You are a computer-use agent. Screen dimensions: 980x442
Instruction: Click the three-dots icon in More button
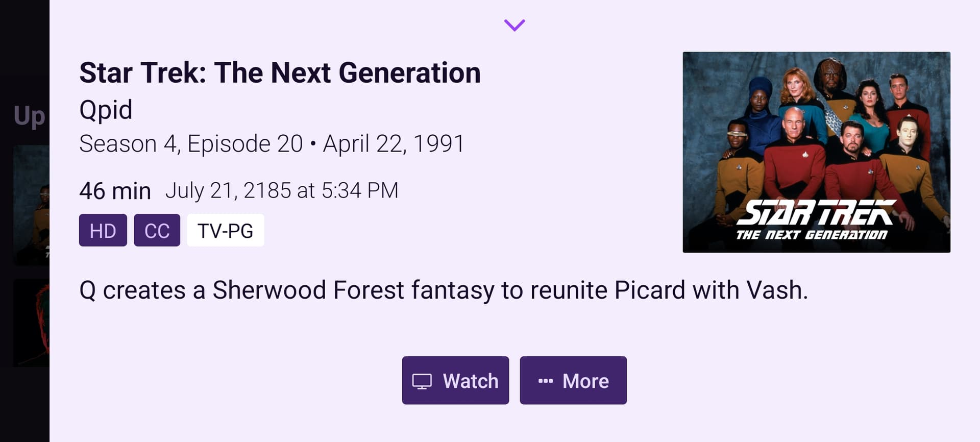546,381
